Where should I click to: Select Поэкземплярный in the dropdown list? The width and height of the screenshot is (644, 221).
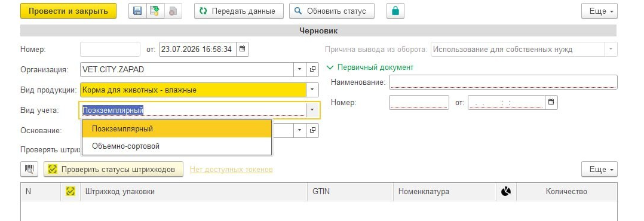tap(177, 128)
